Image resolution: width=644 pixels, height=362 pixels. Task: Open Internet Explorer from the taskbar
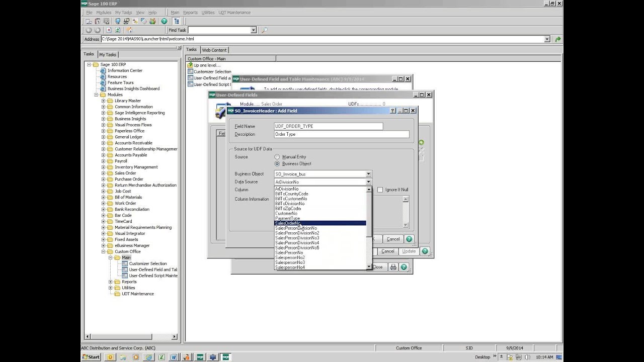(148, 357)
